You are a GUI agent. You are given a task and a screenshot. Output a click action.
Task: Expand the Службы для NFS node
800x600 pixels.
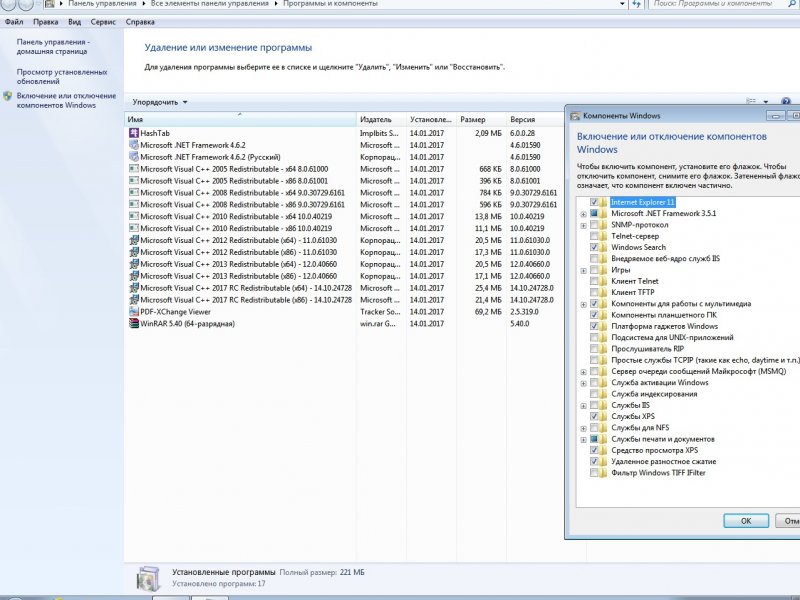pyautogui.click(x=584, y=428)
